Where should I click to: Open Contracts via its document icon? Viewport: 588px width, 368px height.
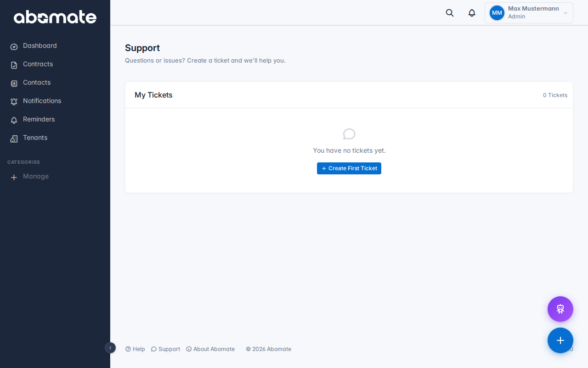(x=13, y=64)
